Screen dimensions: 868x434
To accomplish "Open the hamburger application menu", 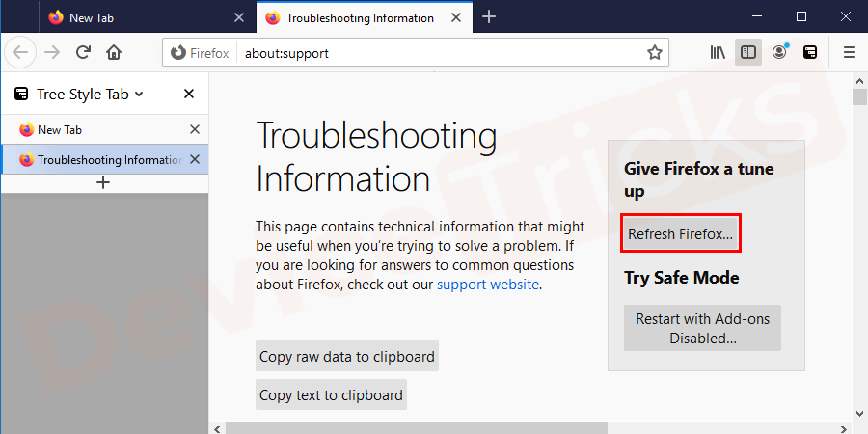I will coord(849,53).
